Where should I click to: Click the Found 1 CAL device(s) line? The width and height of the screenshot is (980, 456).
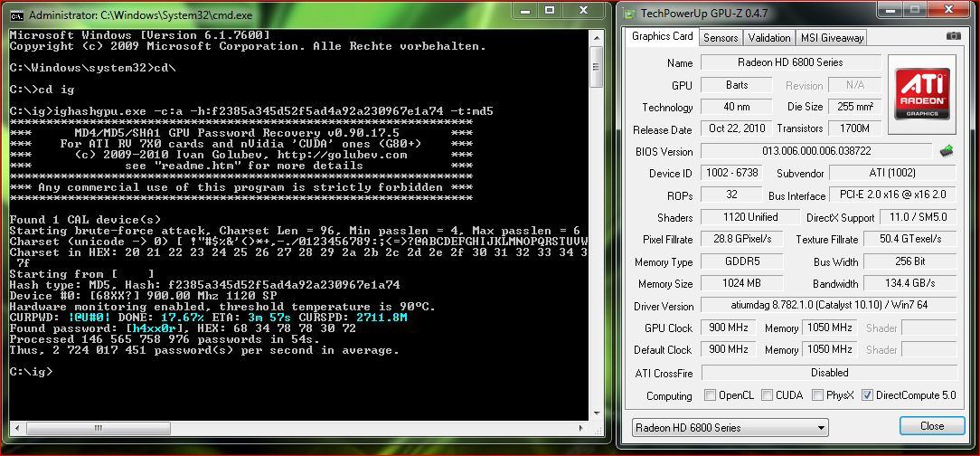tap(85, 220)
